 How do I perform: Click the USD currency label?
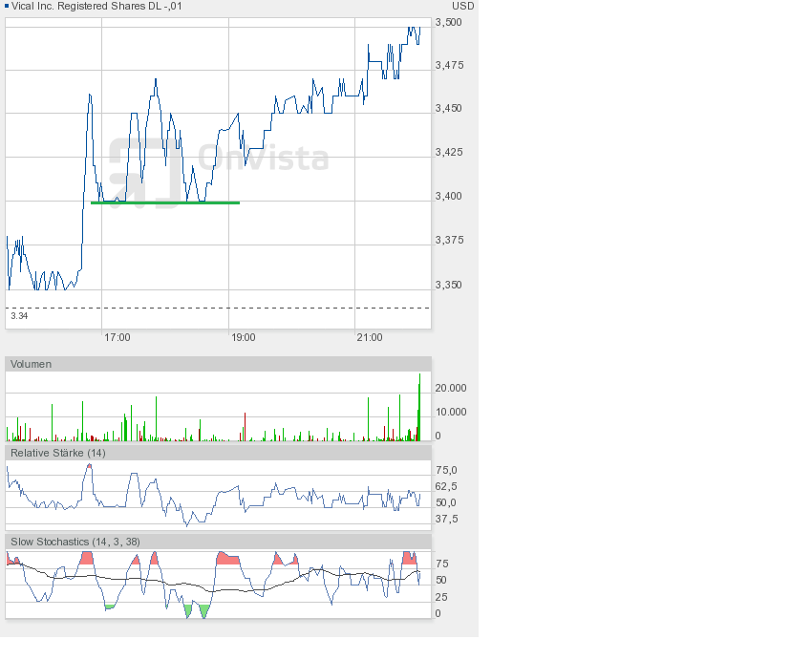pyautogui.click(x=462, y=6)
